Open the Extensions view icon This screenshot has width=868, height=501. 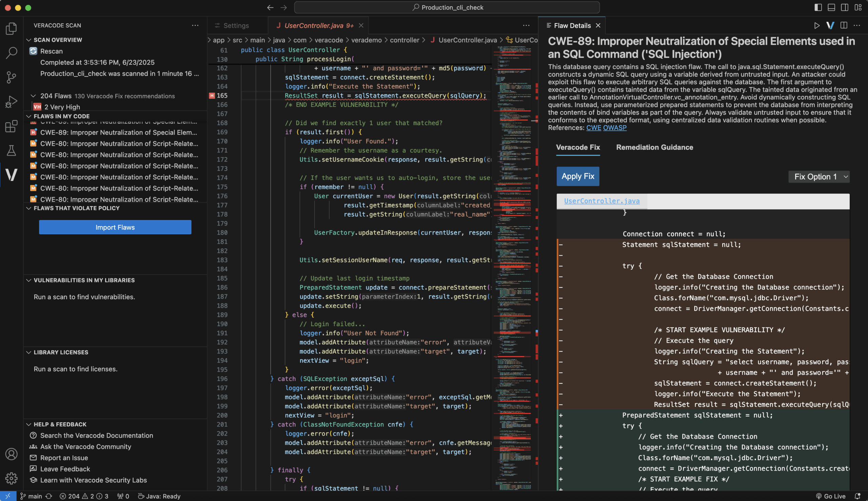pos(11,126)
